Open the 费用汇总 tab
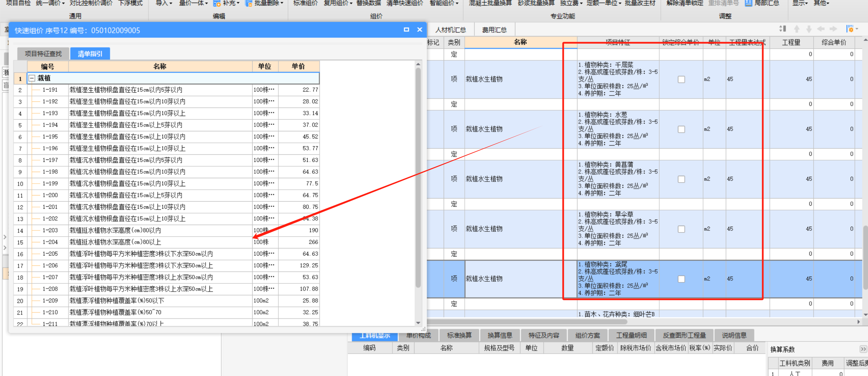 pos(494,30)
